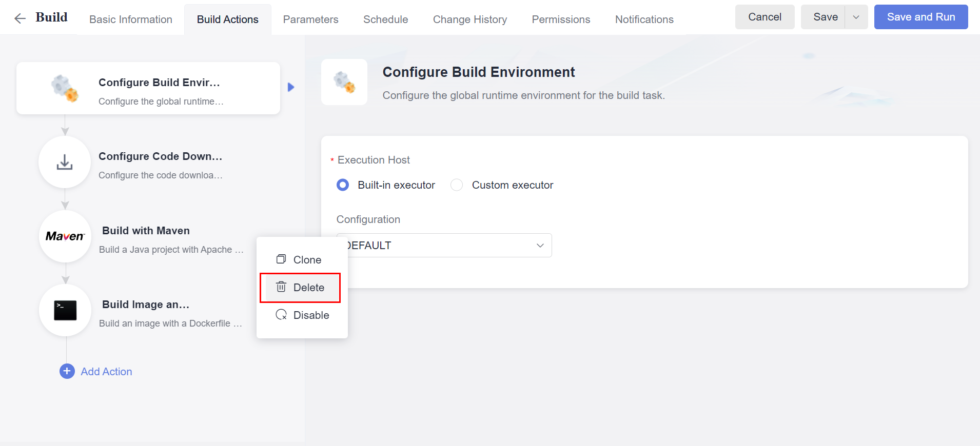Select the Configure Build Environment gear icon
980x446 pixels.
65,88
